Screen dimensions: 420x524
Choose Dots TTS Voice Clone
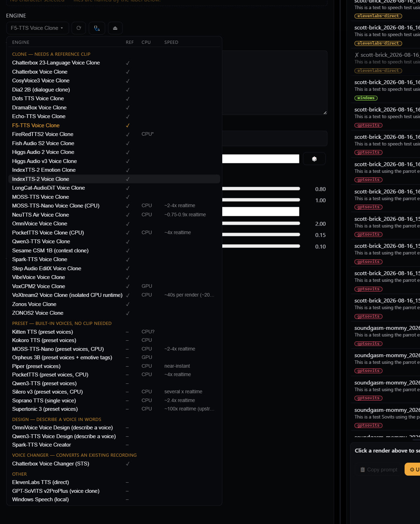coord(114,98)
